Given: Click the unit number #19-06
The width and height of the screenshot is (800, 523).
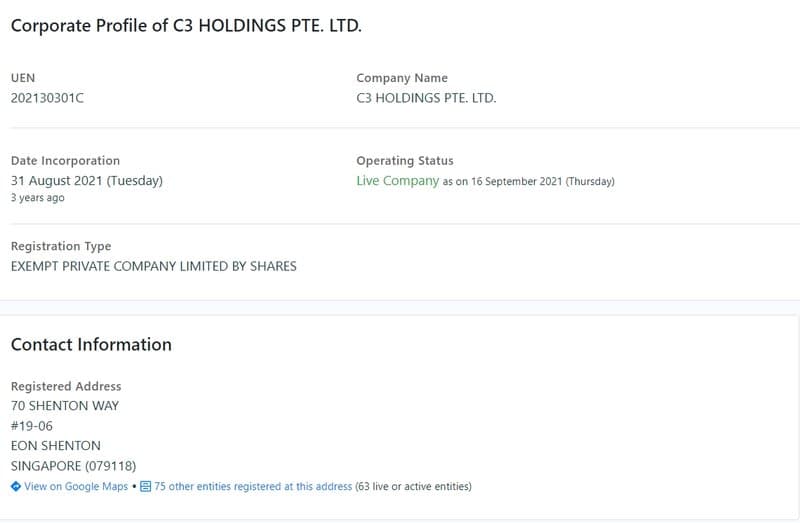Looking at the screenshot, I should pos(32,426).
